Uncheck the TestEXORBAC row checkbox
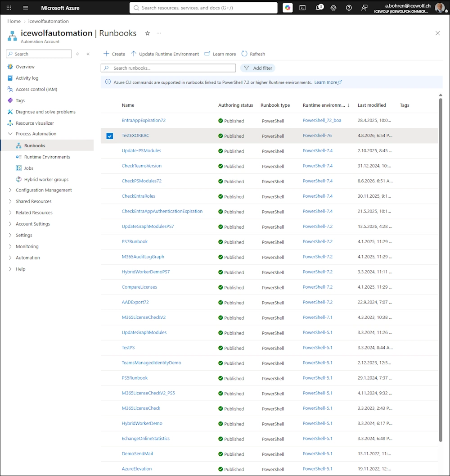The height and width of the screenshot is (476, 450). (x=110, y=136)
